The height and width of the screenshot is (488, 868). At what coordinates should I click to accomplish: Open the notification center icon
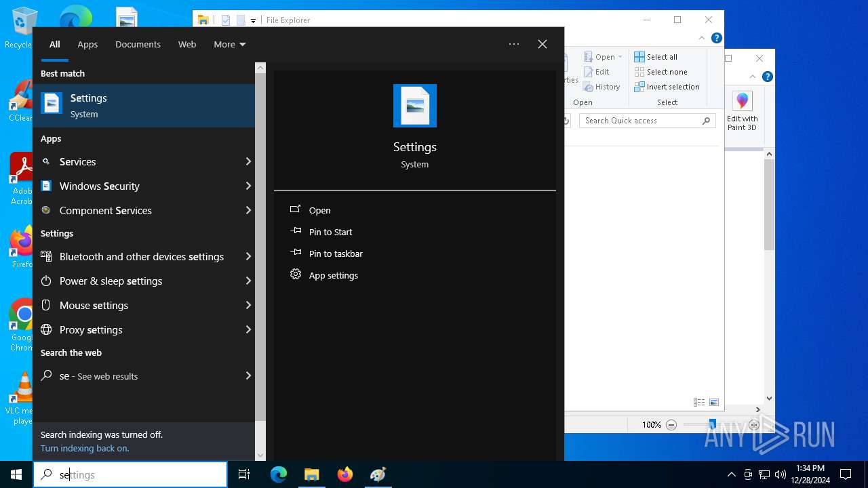tap(846, 474)
